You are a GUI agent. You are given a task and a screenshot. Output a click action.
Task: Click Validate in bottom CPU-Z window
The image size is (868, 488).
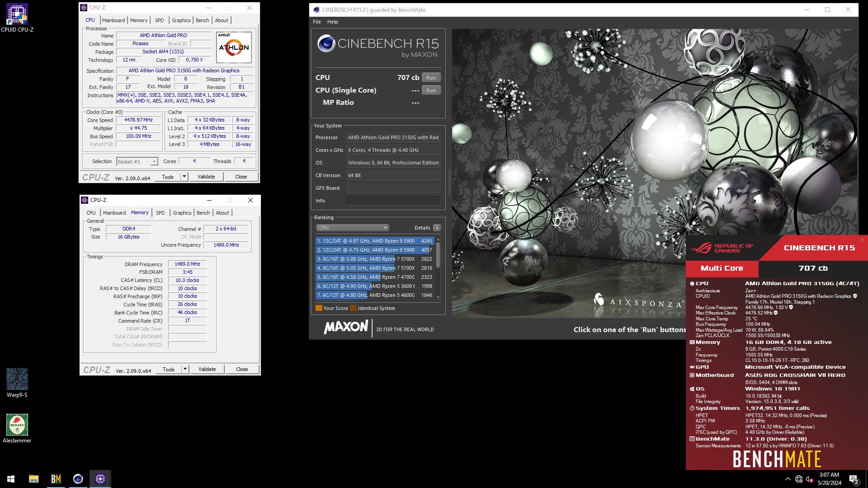pos(207,369)
